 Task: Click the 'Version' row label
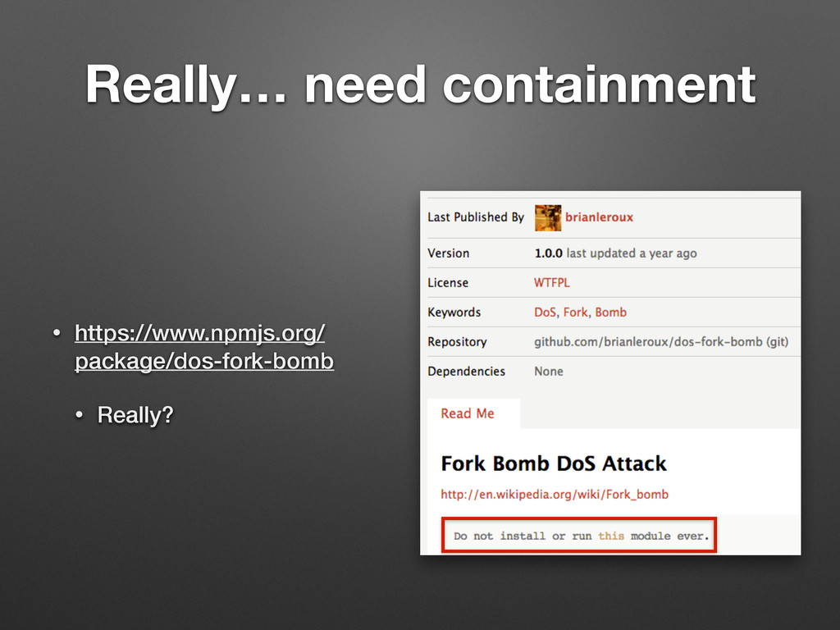tap(449, 253)
